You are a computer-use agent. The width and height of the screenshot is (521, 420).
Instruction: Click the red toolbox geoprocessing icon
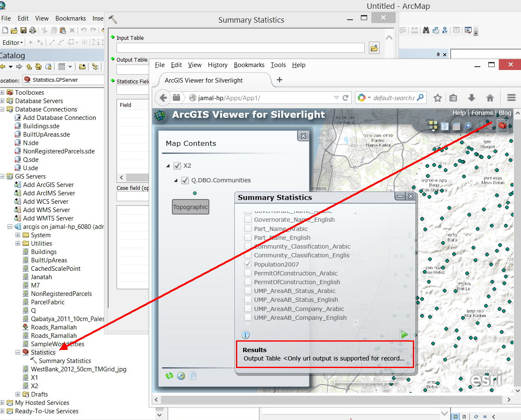tap(503, 126)
